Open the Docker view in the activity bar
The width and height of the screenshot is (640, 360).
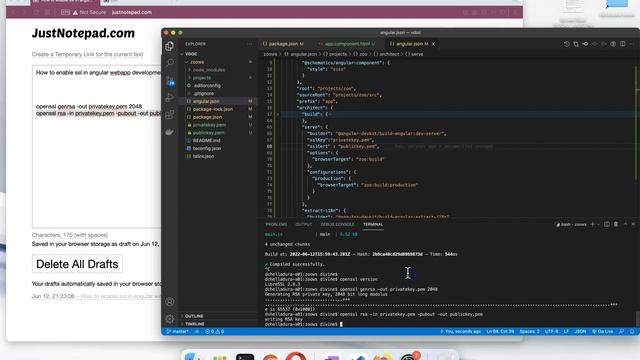(170, 132)
